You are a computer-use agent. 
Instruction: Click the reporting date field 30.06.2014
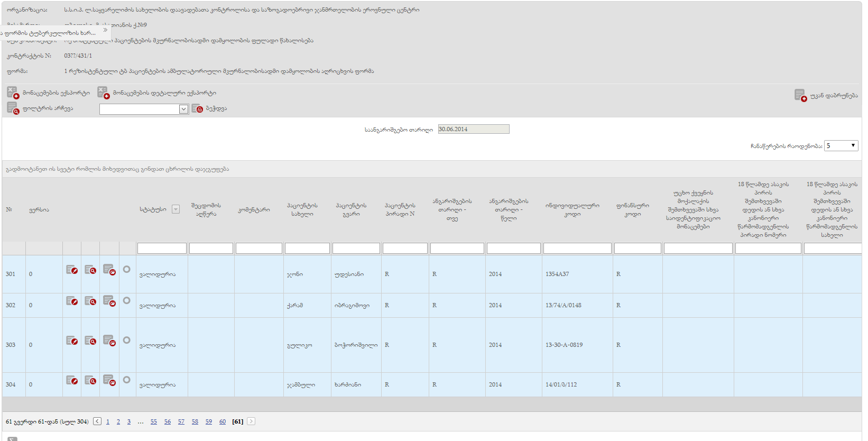pos(473,129)
